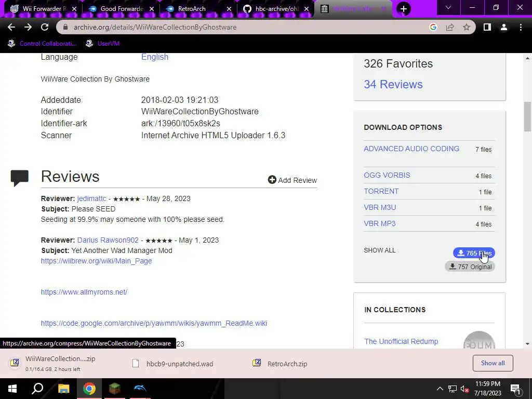The image size is (532, 399).
Task: Open the allmyroms.net link
Action: 84,292
